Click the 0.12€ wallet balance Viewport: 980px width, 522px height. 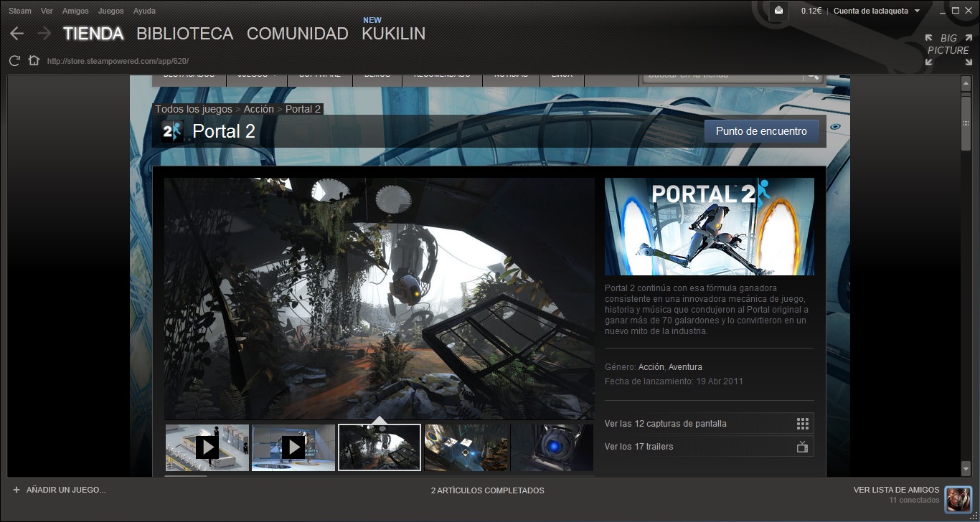pos(811,11)
